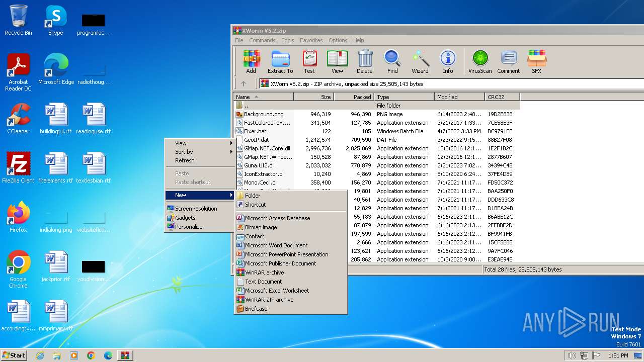Click the View toolbar icon
644x362 pixels.
pos(337,62)
